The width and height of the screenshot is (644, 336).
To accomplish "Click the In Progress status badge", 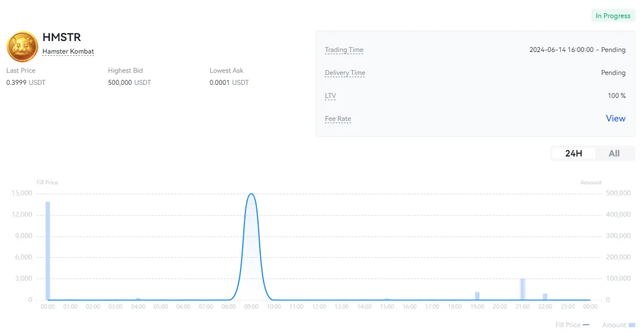I will (x=613, y=16).
